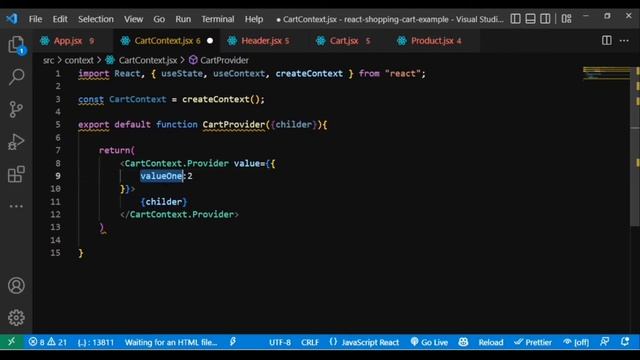Open the Accounts menu icon
This screenshot has height=360, width=640.
16,286
